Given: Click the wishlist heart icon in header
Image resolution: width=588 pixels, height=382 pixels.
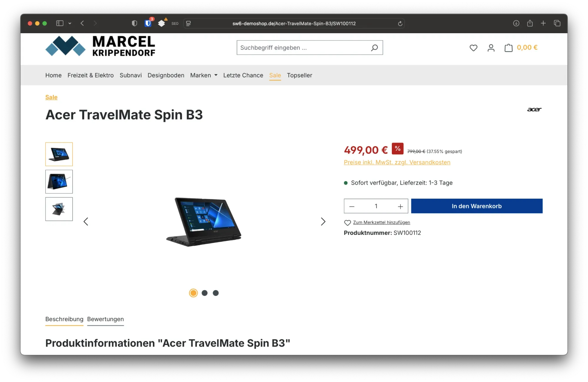Looking at the screenshot, I should point(473,48).
